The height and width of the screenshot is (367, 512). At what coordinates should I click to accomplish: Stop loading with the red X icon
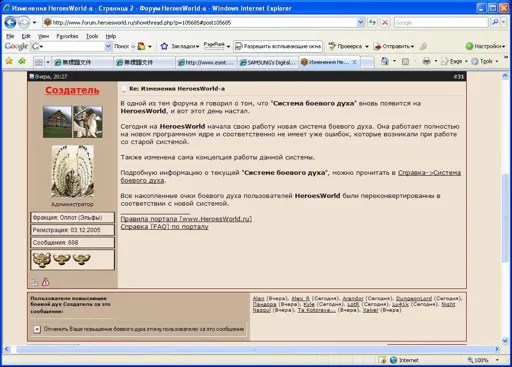385,23
